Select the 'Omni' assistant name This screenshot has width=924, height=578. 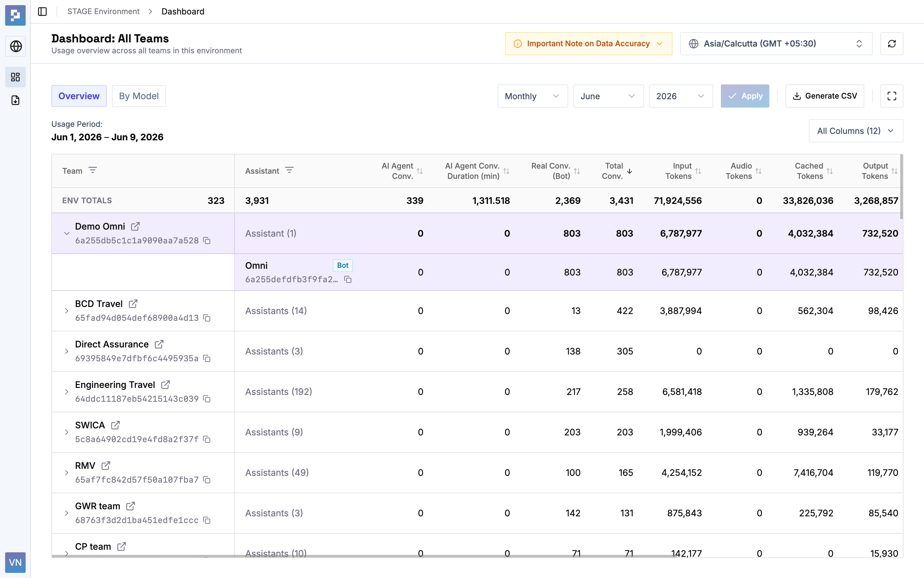click(256, 266)
